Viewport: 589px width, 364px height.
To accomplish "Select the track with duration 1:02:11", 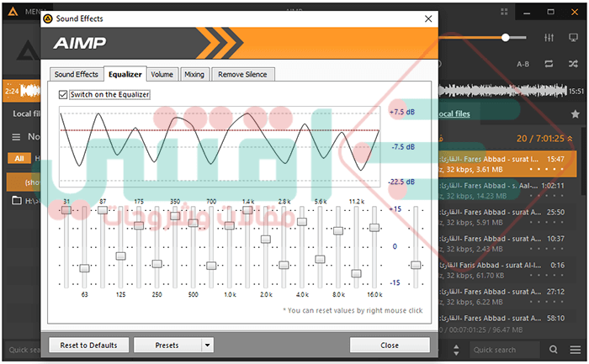I will (507, 191).
